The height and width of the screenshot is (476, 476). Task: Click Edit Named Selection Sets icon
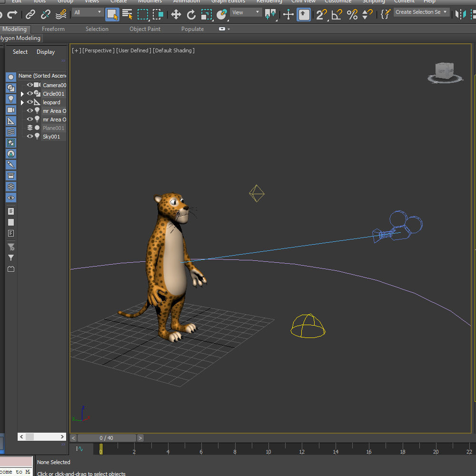(x=385, y=14)
